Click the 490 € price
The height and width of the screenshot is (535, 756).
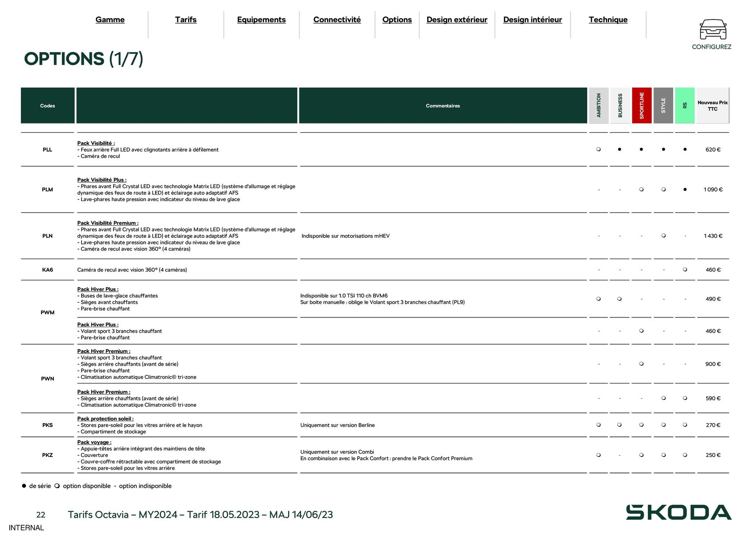713,299
